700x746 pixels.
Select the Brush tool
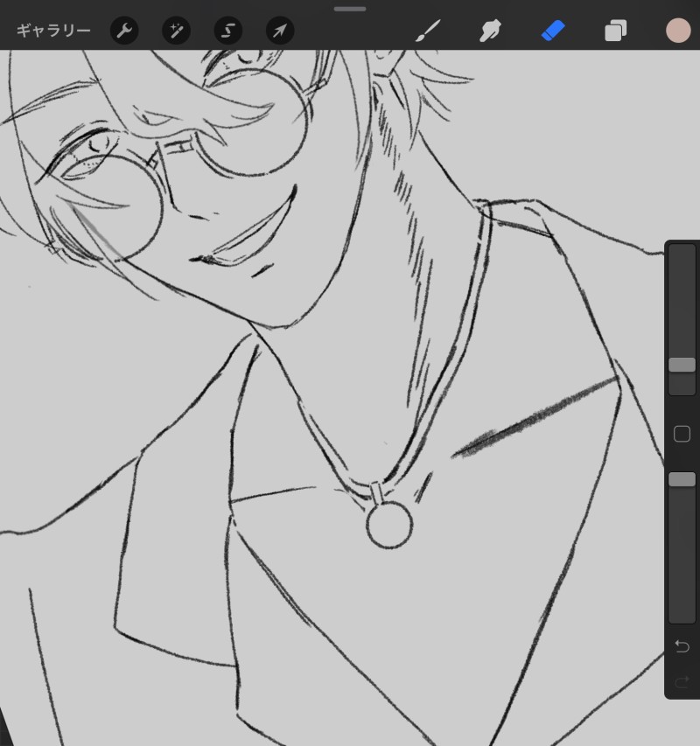(x=428, y=31)
